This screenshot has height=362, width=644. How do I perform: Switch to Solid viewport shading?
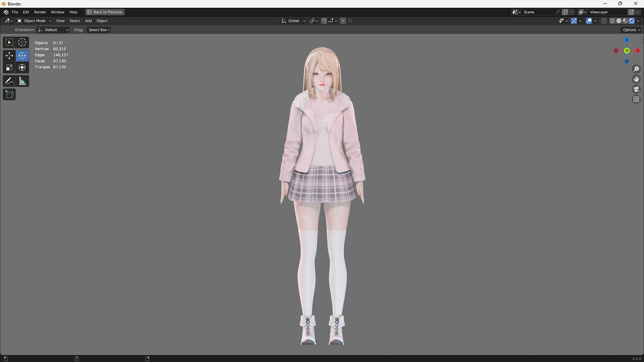click(619, 21)
